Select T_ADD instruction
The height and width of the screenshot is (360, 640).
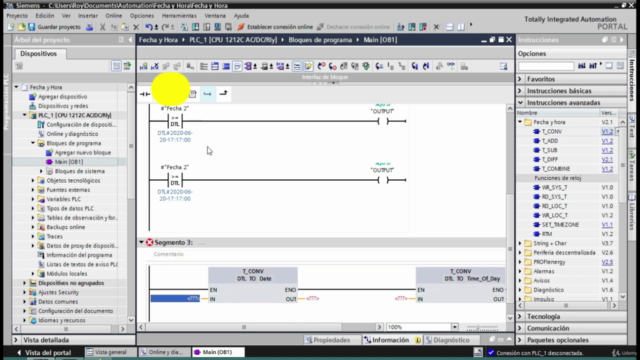click(549, 141)
